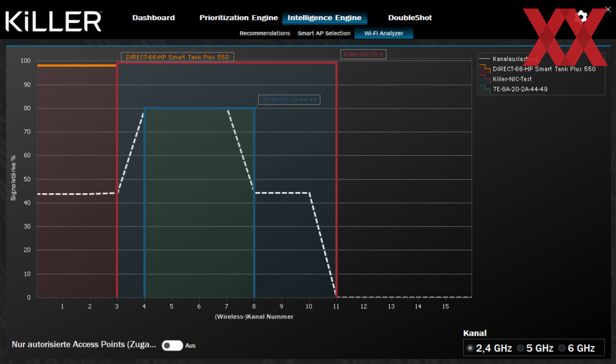Select the Wi-Fi Analyzer sub-tab
Viewport: 616px width, 364px height.
[384, 33]
